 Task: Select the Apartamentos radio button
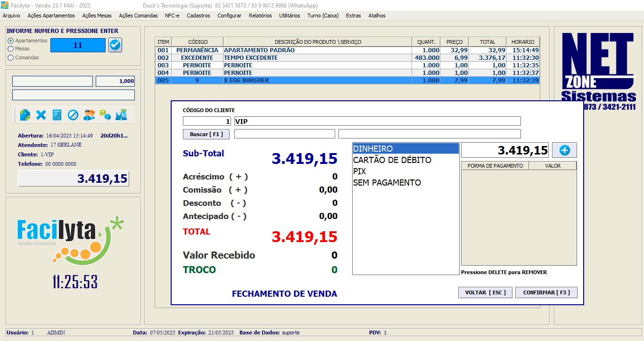tap(11, 41)
